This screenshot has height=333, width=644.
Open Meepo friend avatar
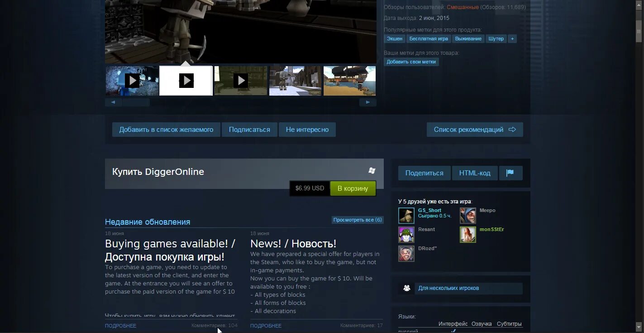point(468,216)
